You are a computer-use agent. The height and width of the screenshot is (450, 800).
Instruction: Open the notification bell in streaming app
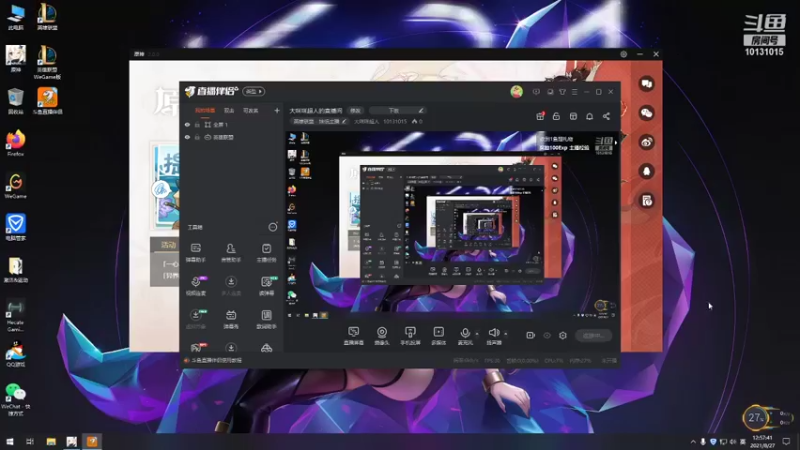click(589, 116)
